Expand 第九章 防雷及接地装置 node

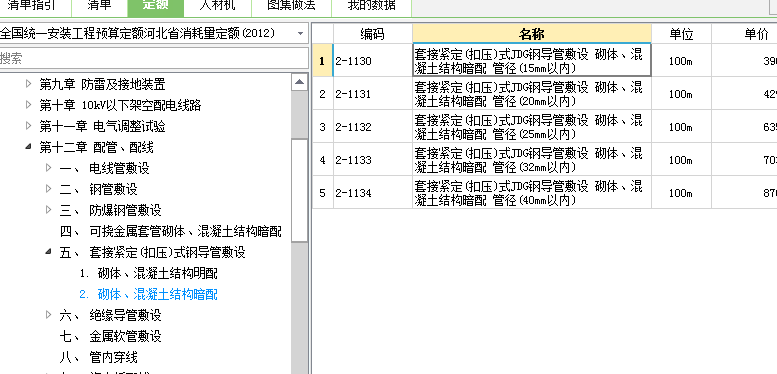coord(28,84)
